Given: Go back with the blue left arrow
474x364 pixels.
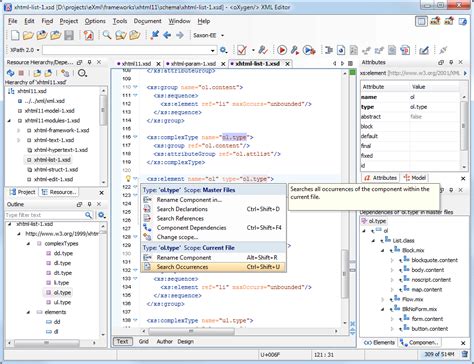Looking at the screenshot, I should (x=167, y=35).
